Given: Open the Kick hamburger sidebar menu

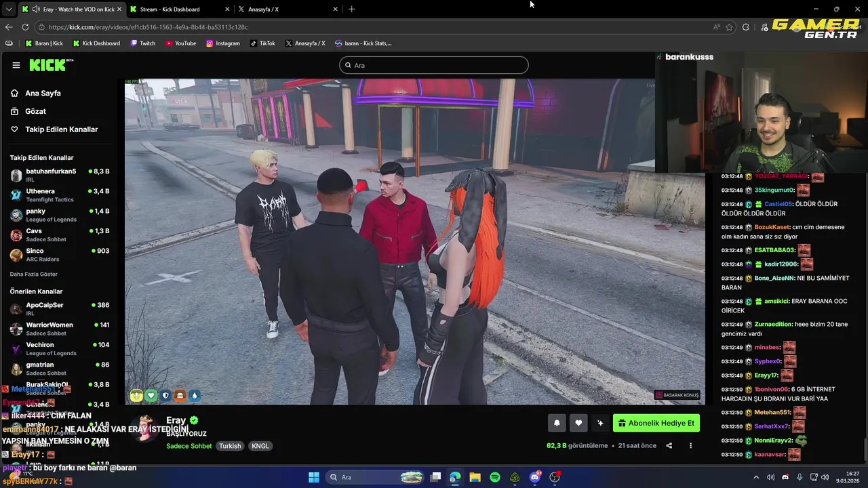Looking at the screenshot, I should [16, 65].
